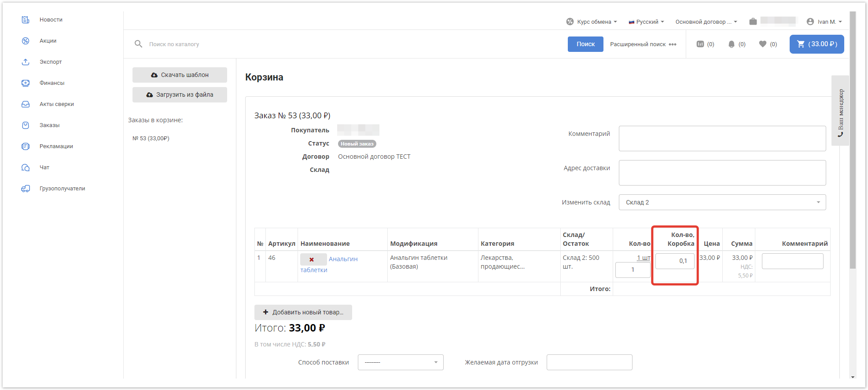Click the Грузополучатели truck icon
868x390 pixels.
(26, 189)
